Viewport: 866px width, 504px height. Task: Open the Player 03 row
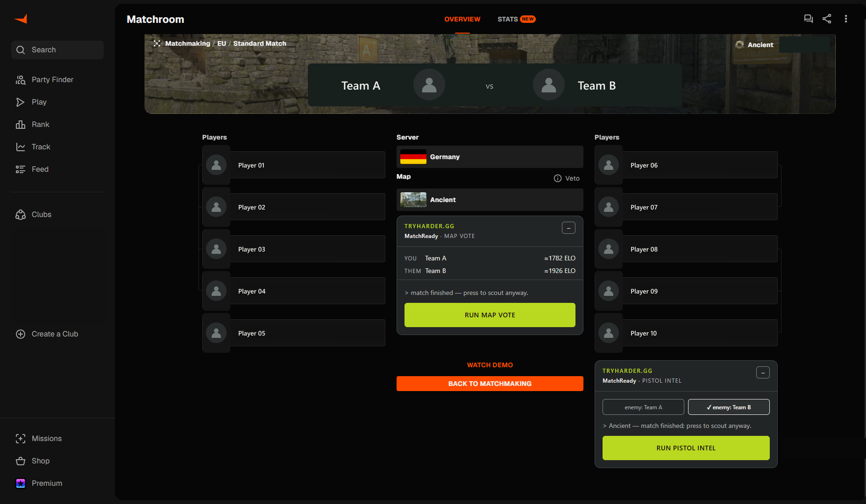click(x=294, y=249)
